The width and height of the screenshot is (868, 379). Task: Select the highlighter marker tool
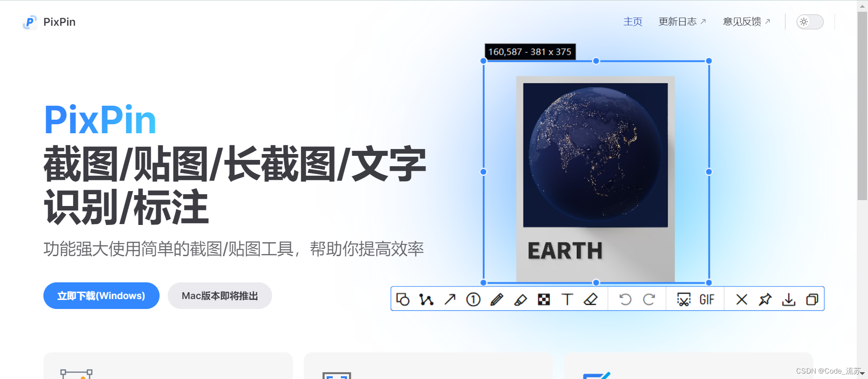pyautogui.click(x=520, y=299)
